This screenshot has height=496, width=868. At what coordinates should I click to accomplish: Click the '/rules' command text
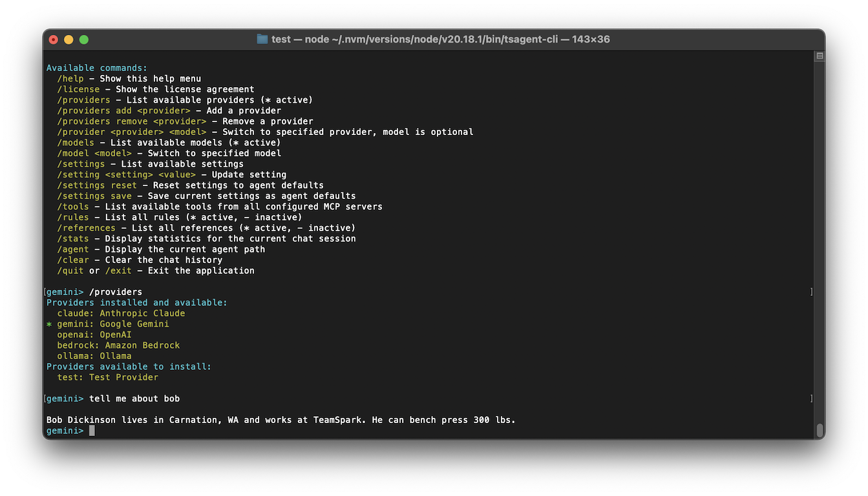(x=73, y=217)
